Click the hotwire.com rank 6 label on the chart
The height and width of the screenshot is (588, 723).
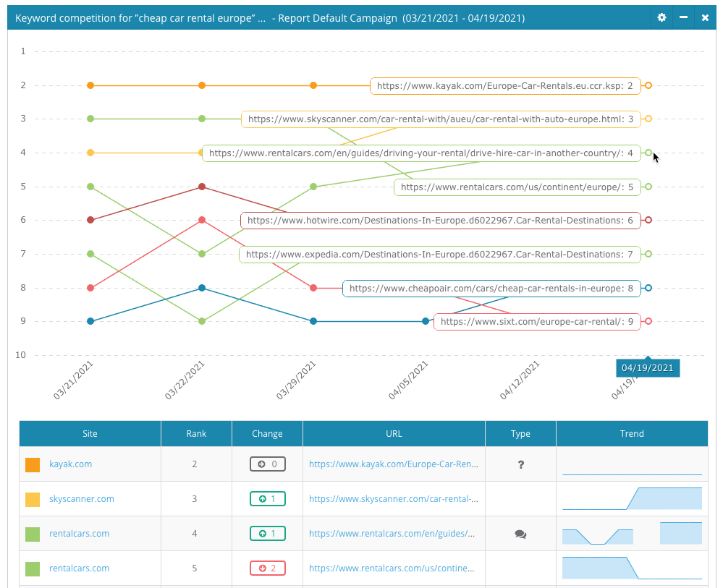click(441, 220)
